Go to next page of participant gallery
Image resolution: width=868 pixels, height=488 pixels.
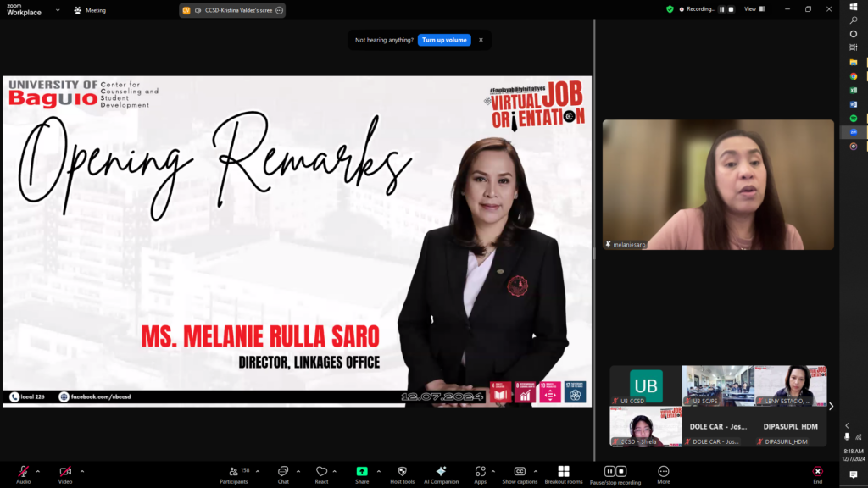tap(831, 406)
